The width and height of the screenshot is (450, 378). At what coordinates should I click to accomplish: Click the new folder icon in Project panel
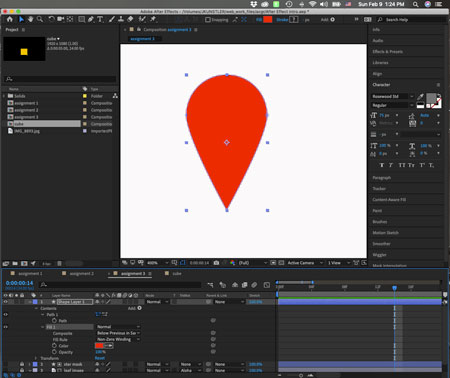pos(15,263)
